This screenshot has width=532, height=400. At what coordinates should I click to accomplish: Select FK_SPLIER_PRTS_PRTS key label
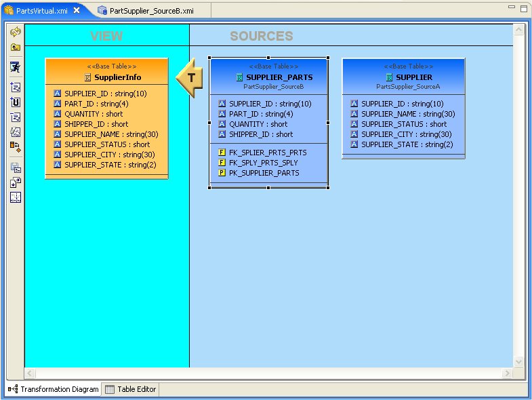[268, 153]
